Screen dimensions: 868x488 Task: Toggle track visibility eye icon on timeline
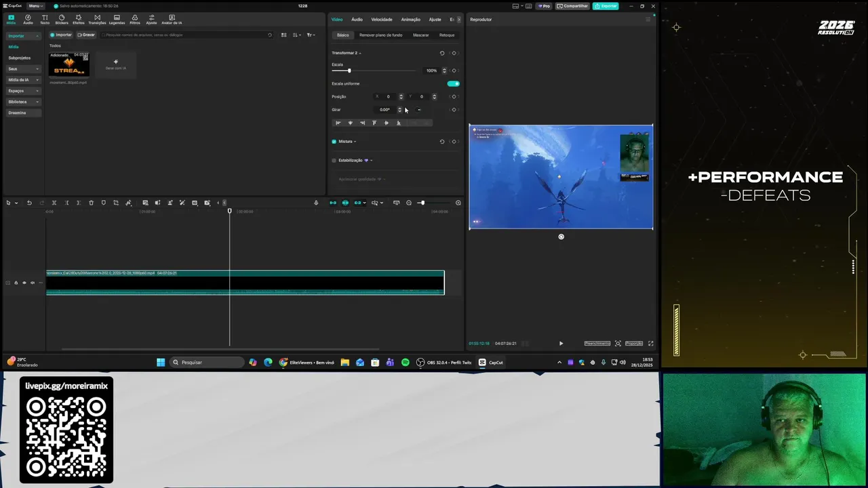[x=24, y=283]
